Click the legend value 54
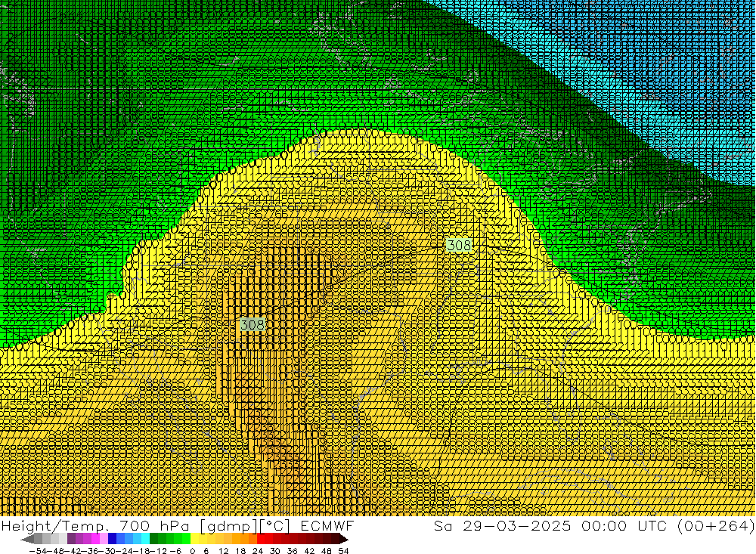This screenshot has width=756, height=554. coord(343,551)
